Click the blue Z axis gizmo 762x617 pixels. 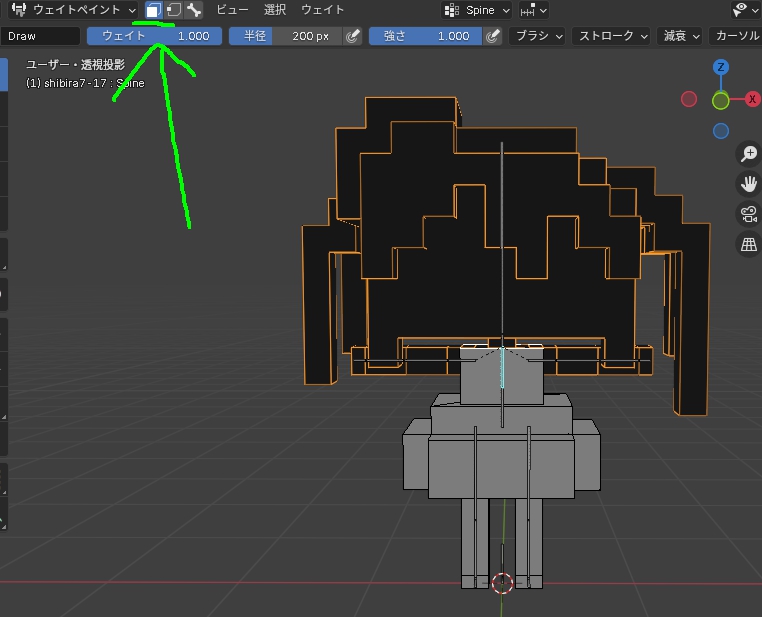tap(721, 67)
